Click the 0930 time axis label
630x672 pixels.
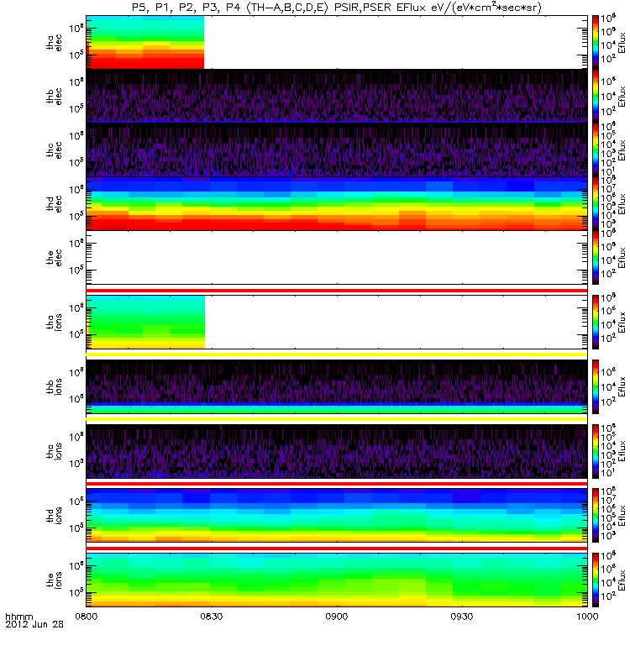click(462, 617)
